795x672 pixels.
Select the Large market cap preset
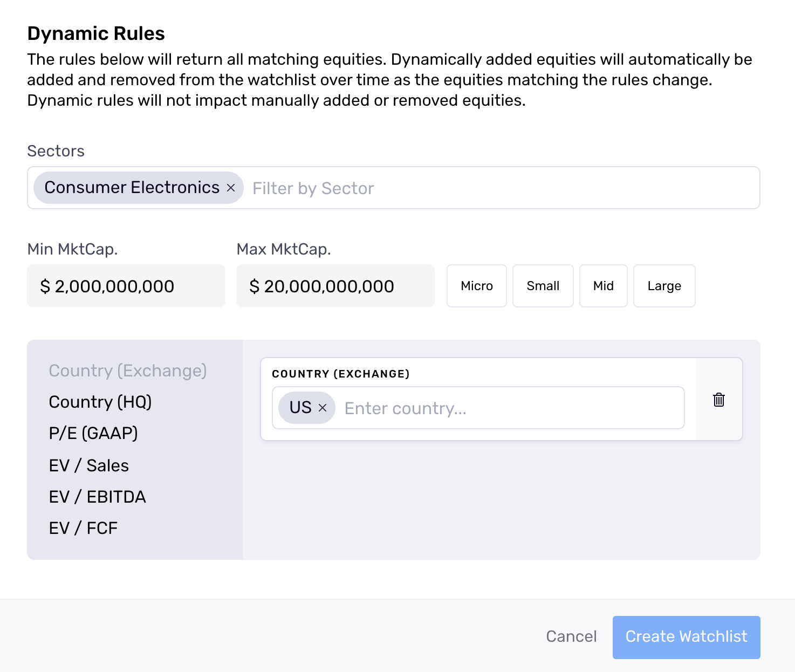pyautogui.click(x=664, y=286)
